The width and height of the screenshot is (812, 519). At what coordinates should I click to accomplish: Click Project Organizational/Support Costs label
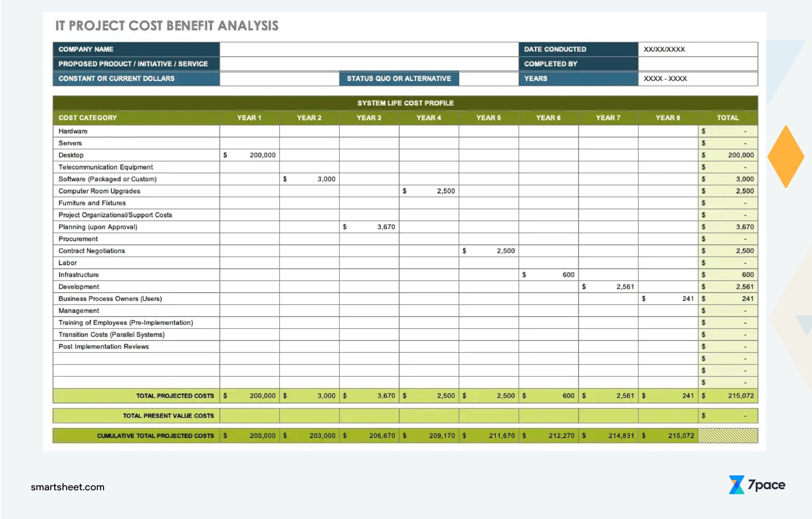(115, 215)
